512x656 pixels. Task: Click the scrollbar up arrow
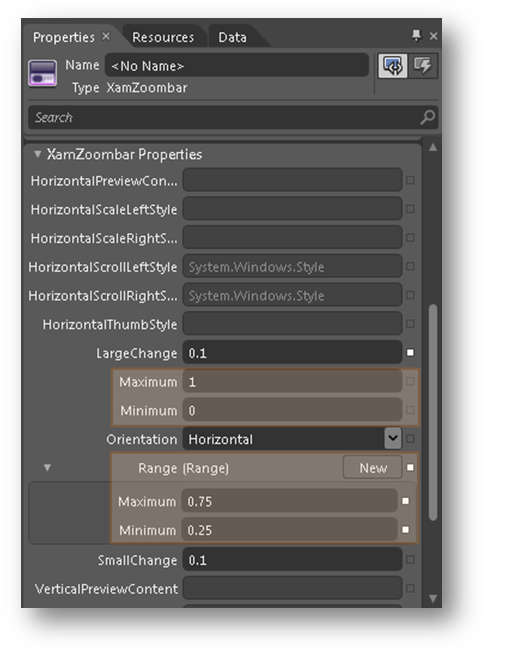433,147
